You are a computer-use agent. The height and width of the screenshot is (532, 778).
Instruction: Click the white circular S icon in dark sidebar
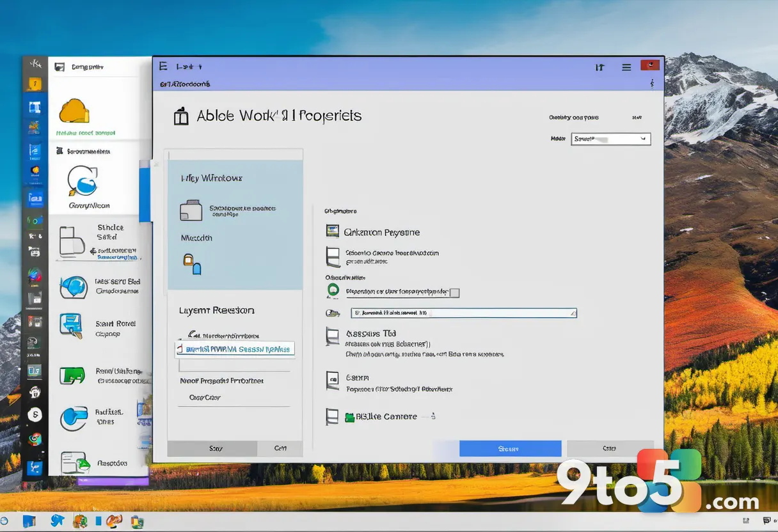pyautogui.click(x=35, y=415)
